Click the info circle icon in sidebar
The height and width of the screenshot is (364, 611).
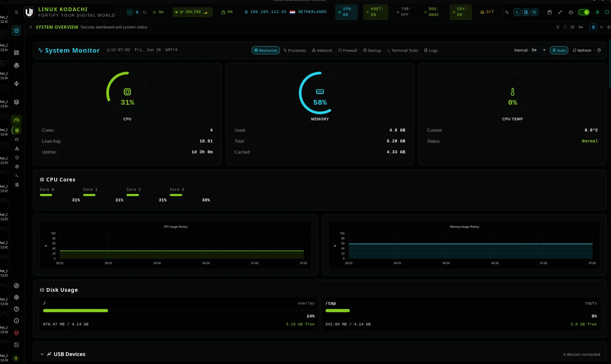click(x=16, y=321)
